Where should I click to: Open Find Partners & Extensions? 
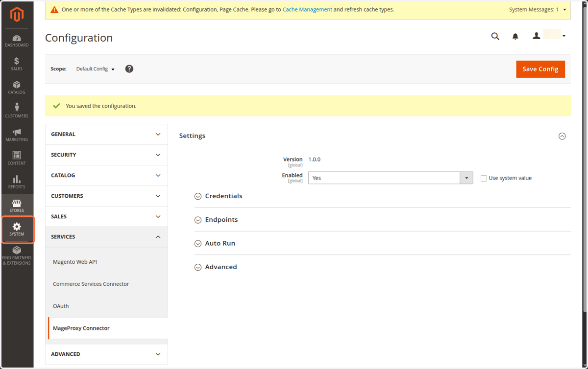(x=17, y=256)
